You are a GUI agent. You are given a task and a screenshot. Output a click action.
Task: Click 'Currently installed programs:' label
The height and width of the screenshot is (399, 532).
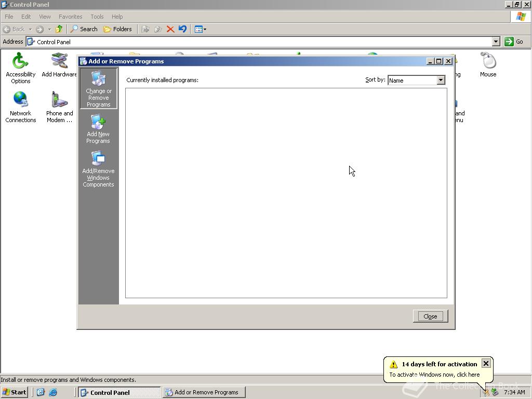coord(162,80)
